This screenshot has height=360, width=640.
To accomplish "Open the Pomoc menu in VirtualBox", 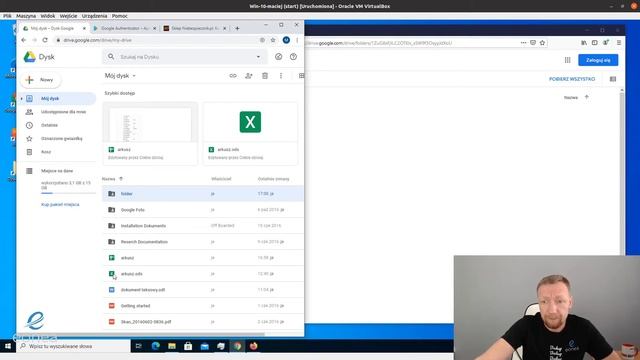I will pyautogui.click(x=120, y=16).
